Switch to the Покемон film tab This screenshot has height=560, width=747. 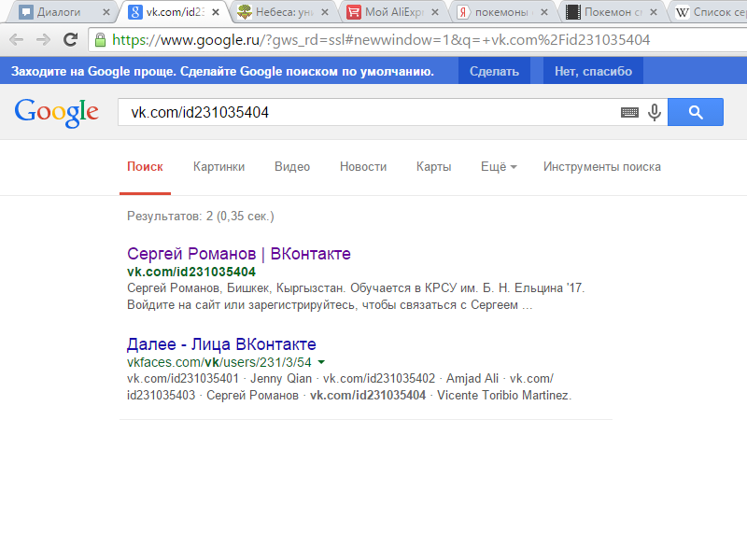click(613, 12)
